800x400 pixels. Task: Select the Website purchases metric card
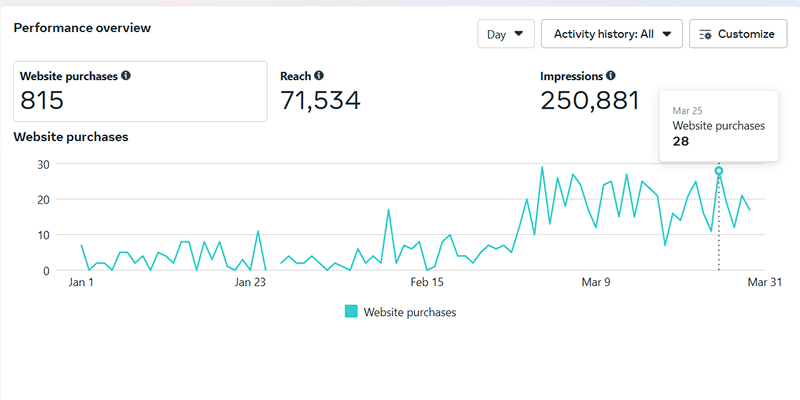[140, 91]
